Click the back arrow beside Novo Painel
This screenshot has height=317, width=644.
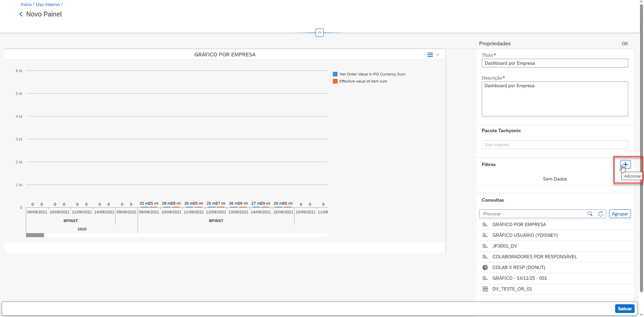(21, 14)
